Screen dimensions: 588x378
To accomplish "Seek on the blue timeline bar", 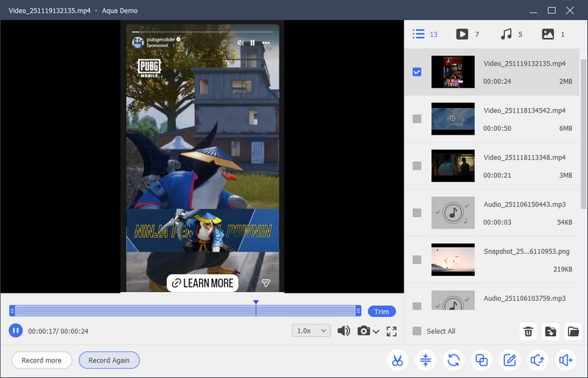I will coord(185,311).
